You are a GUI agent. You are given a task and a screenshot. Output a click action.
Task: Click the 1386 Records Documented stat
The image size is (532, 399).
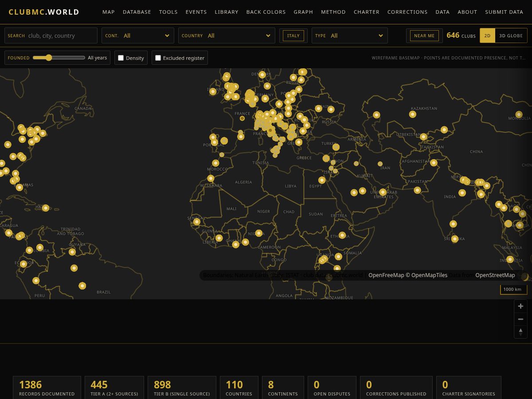click(x=47, y=387)
